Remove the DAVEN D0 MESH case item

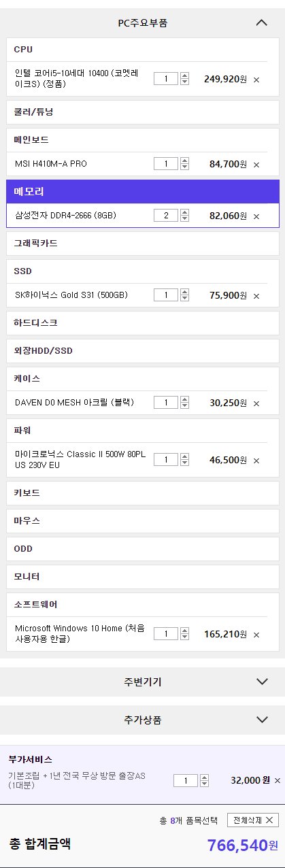(x=256, y=403)
